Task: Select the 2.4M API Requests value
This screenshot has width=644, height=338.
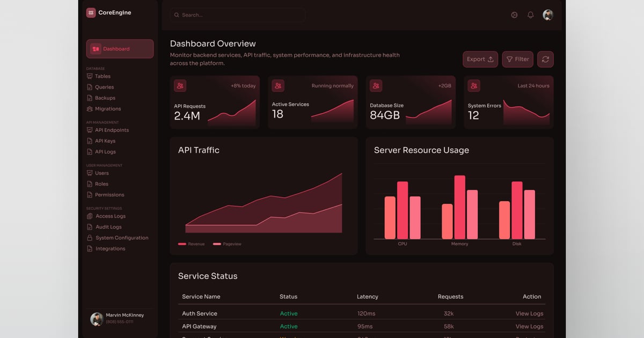Action: point(187,116)
